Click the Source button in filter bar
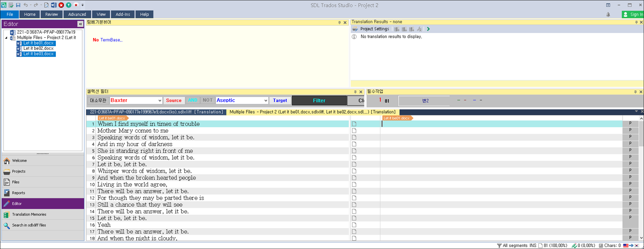This screenshot has width=644, height=249. coord(174,101)
